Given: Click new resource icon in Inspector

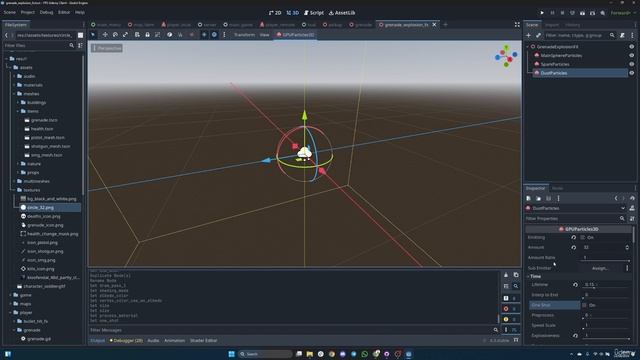Looking at the screenshot, I should (x=529, y=198).
